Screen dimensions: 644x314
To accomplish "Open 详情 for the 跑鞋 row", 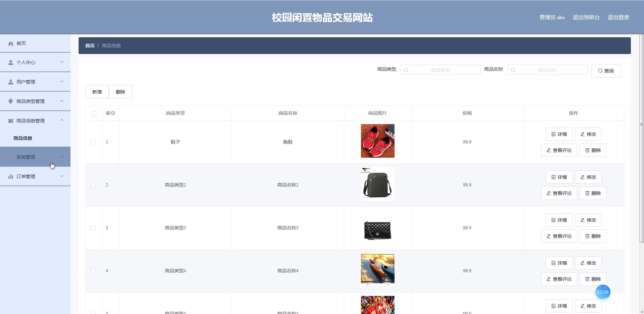I will (x=559, y=134).
